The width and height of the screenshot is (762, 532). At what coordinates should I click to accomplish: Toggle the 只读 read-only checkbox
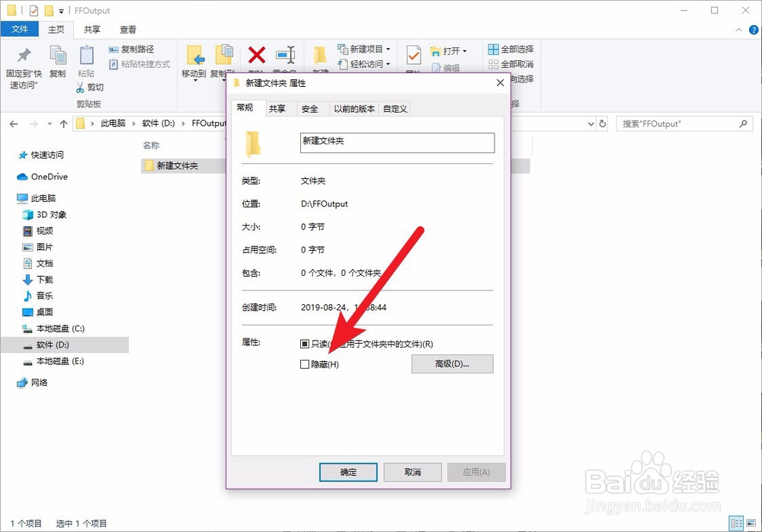point(305,345)
